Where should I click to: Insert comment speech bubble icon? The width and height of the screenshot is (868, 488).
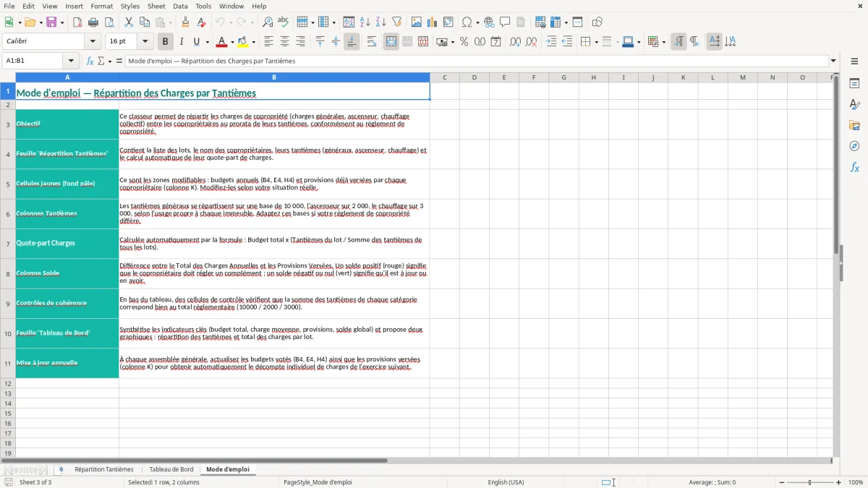point(505,22)
